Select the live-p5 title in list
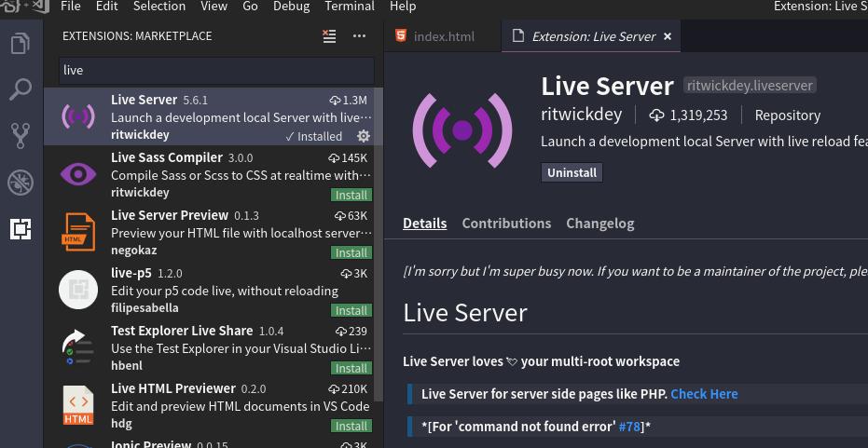Image resolution: width=868 pixels, height=448 pixels. coord(131,273)
